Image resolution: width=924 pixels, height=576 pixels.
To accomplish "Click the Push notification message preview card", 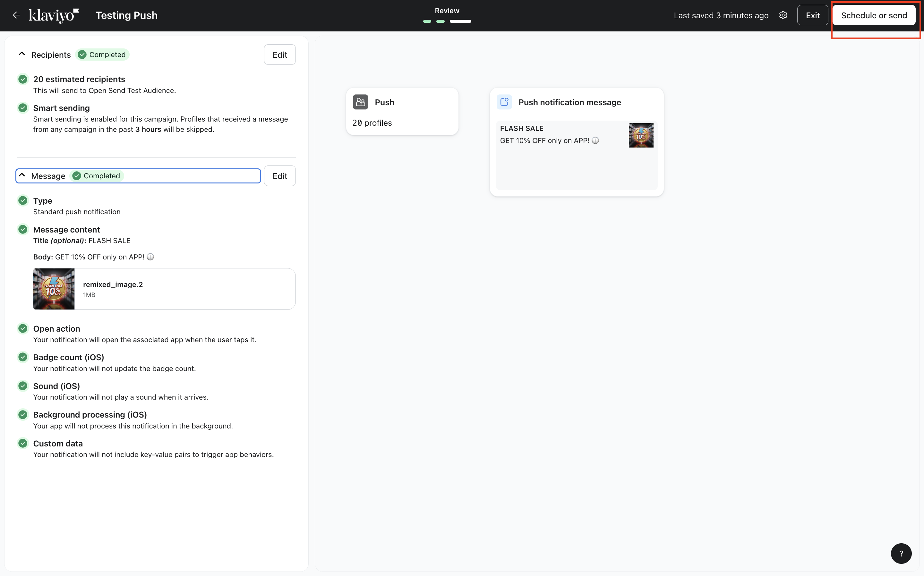I will [x=577, y=142].
